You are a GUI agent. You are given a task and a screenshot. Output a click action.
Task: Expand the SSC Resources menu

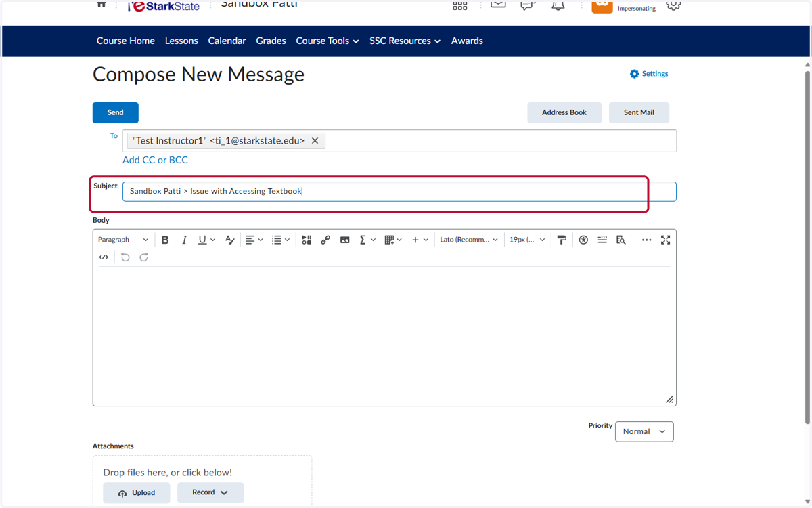405,41
